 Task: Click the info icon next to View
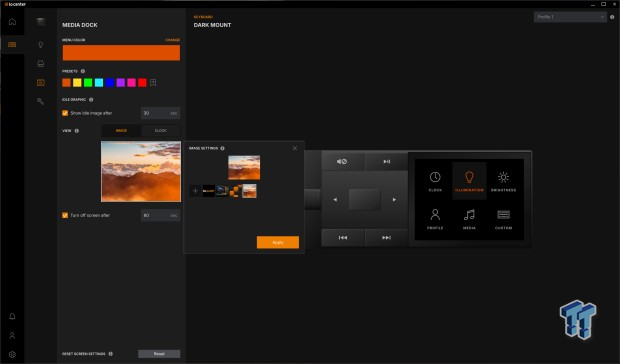tap(77, 131)
